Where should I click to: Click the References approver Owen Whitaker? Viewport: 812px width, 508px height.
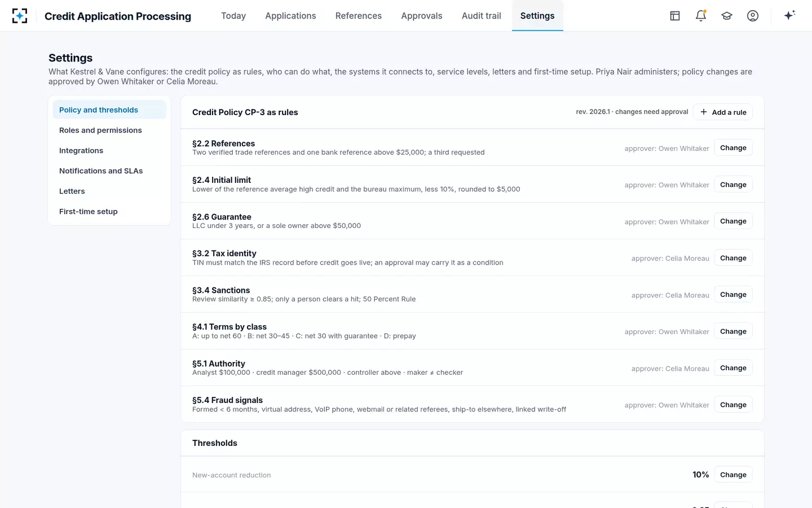pyautogui.click(x=667, y=148)
